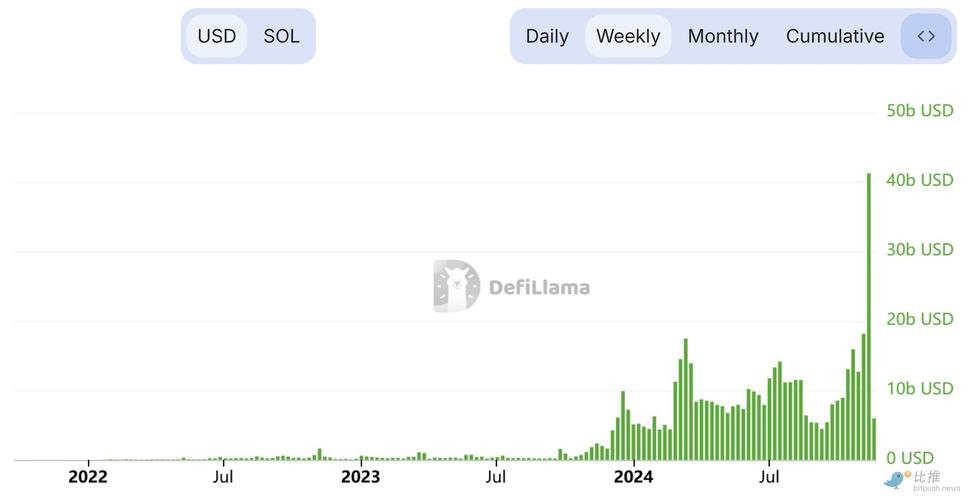The width and height of the screenshot is (969, 500).
Task: Click the 2022 x-axis label
Action: [x=88, y=477]
